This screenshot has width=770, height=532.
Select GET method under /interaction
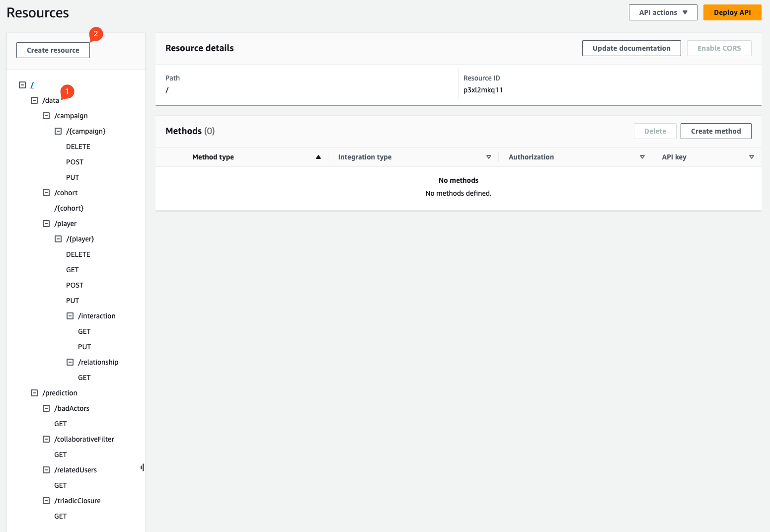click(x=84, y=331)
